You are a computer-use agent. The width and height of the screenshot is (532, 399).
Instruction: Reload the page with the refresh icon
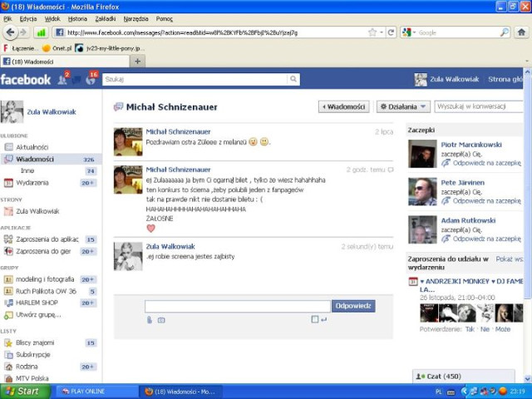tap(391, 32)
